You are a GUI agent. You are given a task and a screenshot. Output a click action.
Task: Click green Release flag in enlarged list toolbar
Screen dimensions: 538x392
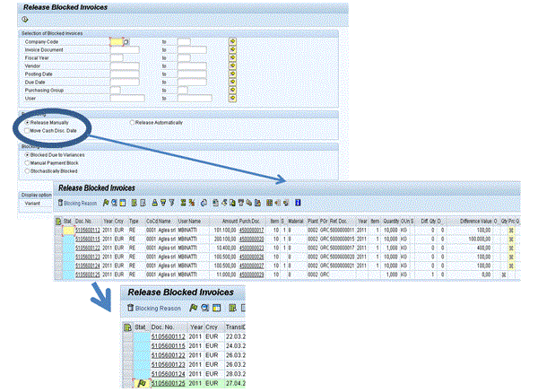(x=193, y=308)
